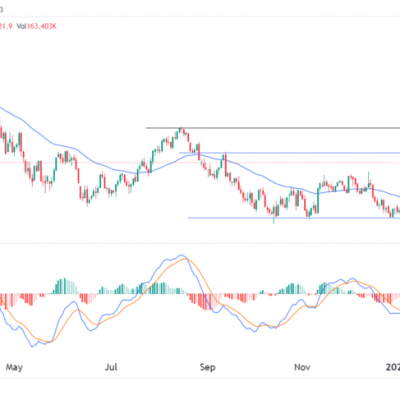This screenshot has width=400, height=400.
Task: Click the gray horizontal resistance line at the top
Action: pyautogui.click(x=273, y=128)
